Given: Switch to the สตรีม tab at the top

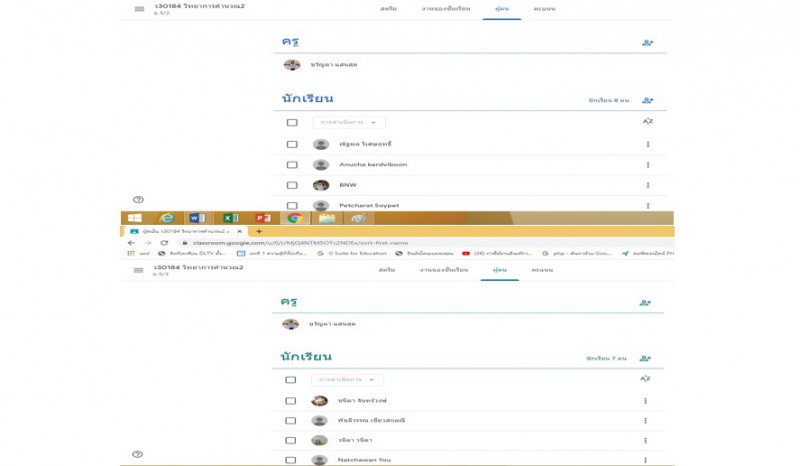Looking at the screenshot, I should click(x=387, y=8).
